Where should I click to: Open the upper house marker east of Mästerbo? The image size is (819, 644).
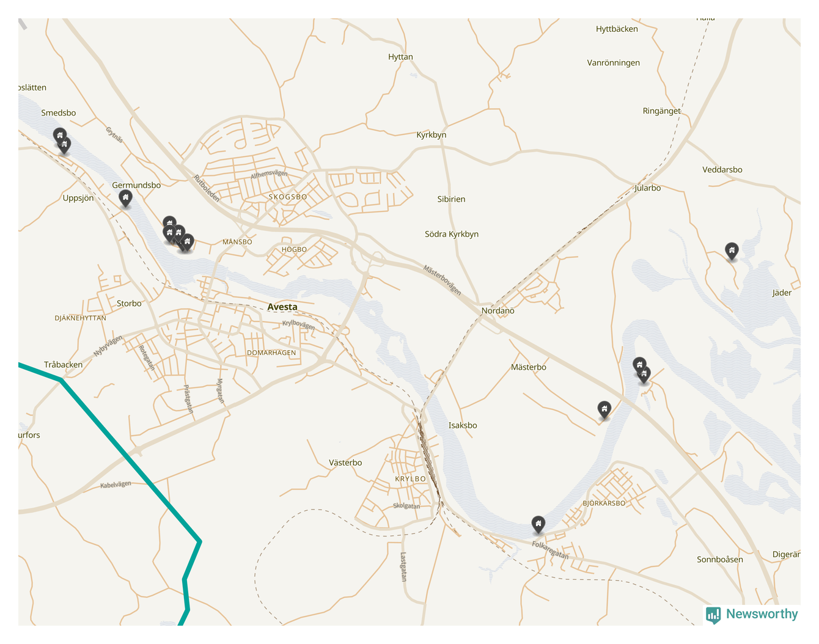pos(639,365)
